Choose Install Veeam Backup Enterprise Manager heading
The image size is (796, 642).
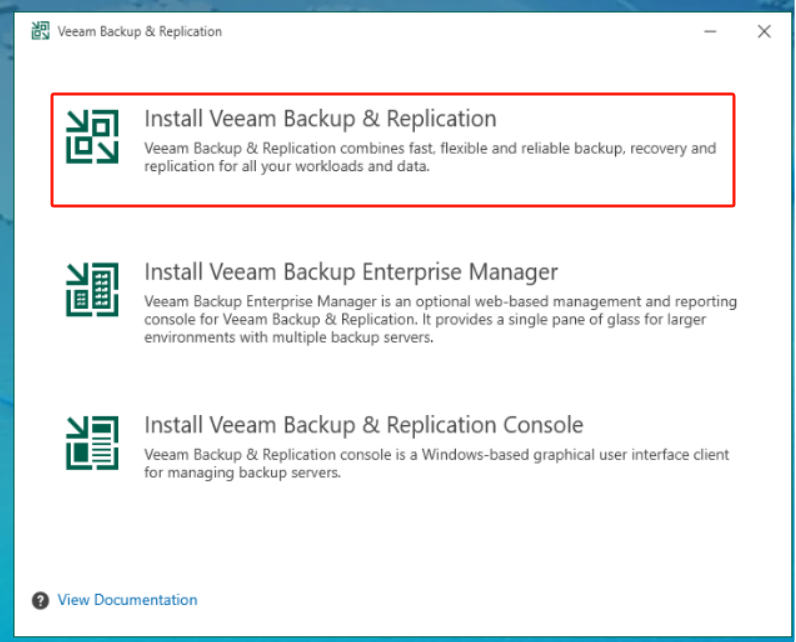(x=351, y=272)
